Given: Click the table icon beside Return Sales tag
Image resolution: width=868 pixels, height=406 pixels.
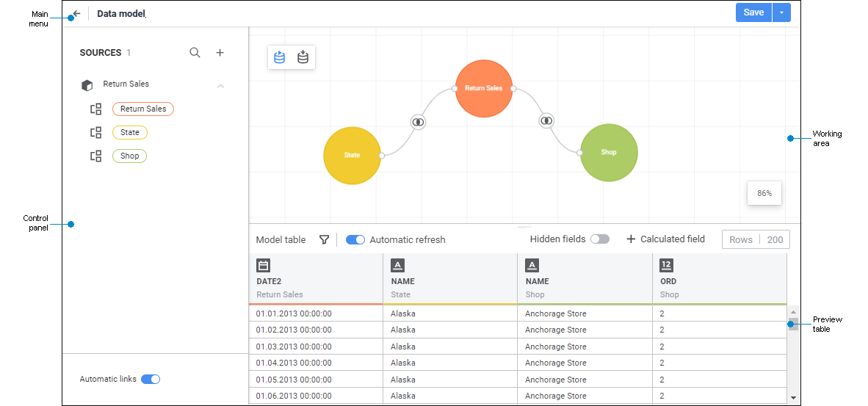Looking at the screenshot, I should click(x=96, y=109).
